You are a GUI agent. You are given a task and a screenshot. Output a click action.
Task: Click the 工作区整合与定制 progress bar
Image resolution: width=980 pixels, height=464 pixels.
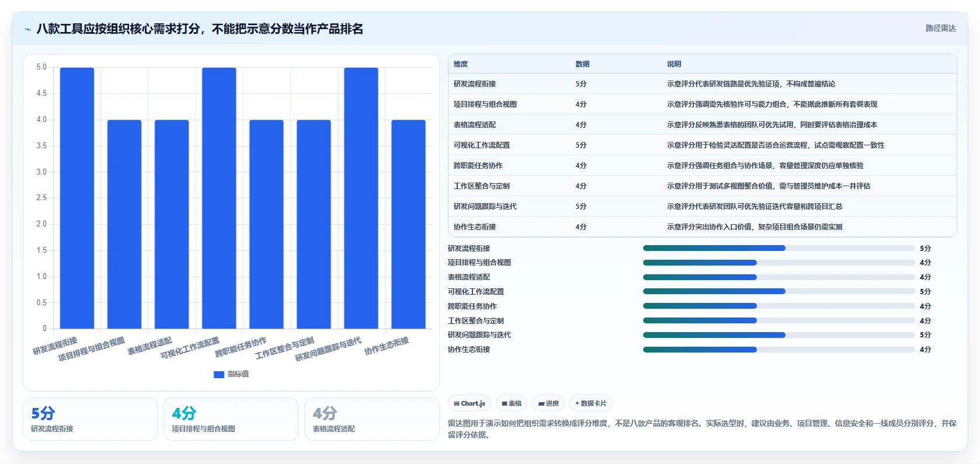[779, 320]
